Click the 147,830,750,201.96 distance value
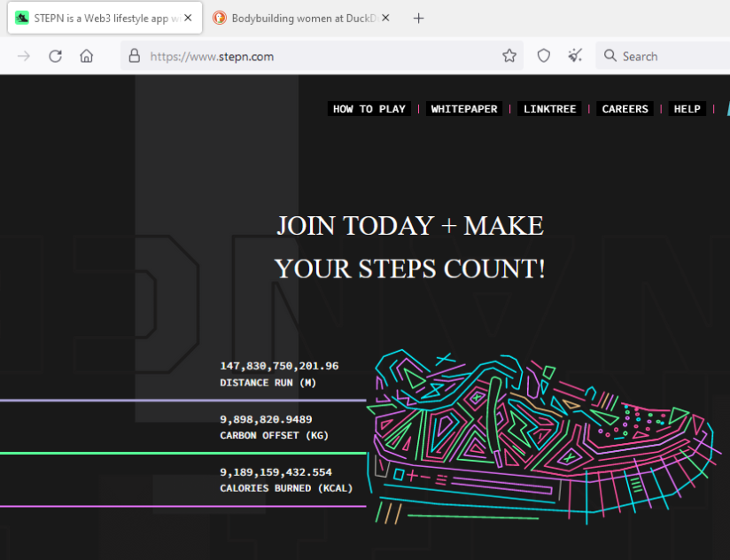The image size is (730, 560). point(279,366)
